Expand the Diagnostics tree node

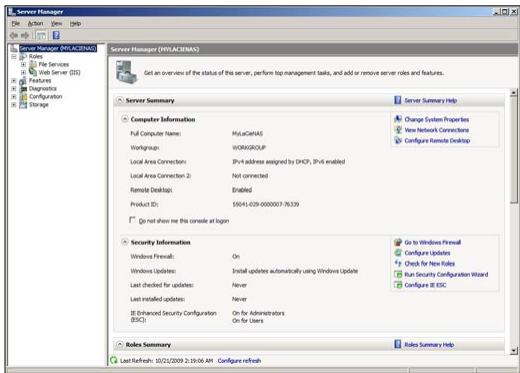[x=14, y=88]
